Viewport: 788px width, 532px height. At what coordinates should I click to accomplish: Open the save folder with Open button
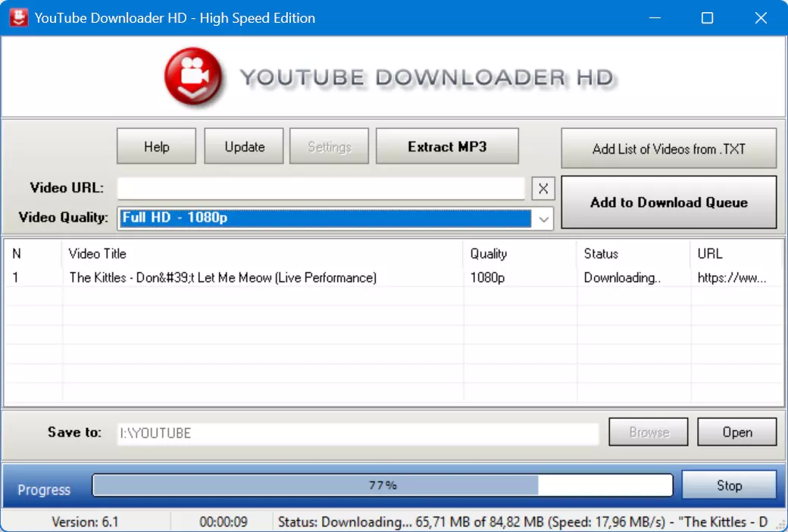coord(736,432)
